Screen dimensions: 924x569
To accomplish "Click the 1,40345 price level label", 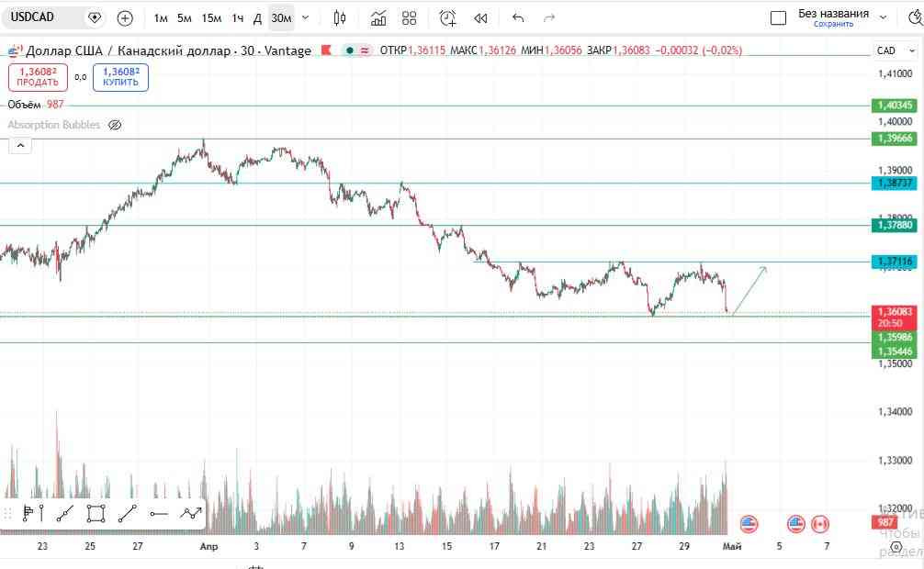I will click(x=894, y=106).
